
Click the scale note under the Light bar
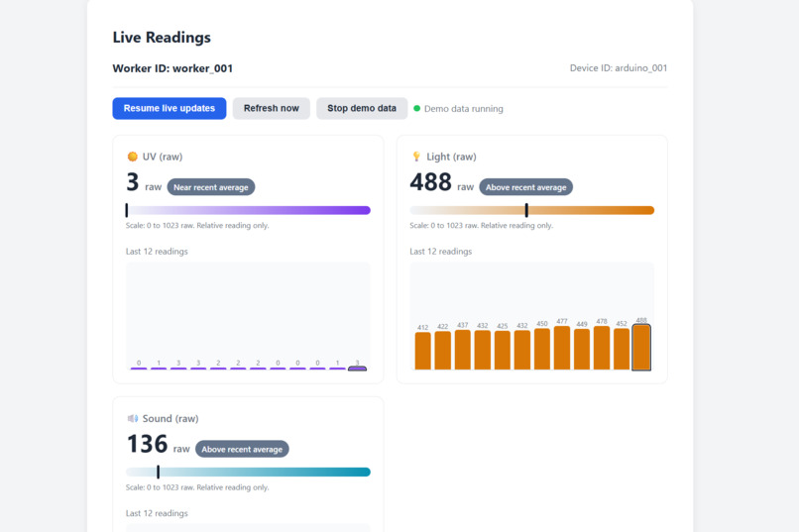tap(481, 226)
